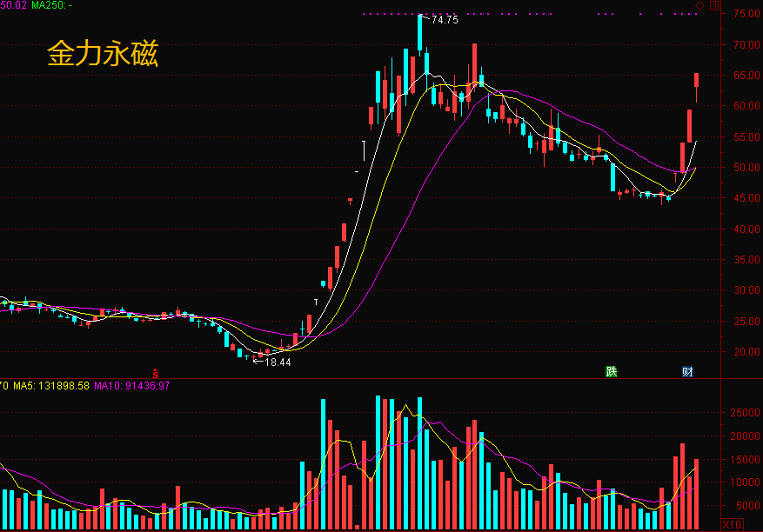Click the 18.44 low price annotation
The width and height of the screenshot is (763, 532).
click(278, 362)
